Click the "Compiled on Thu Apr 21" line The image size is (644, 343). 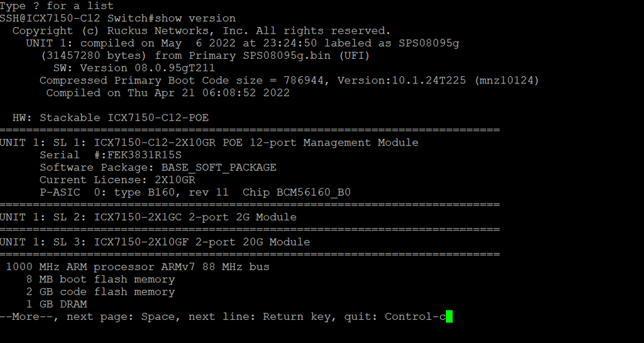168,93
